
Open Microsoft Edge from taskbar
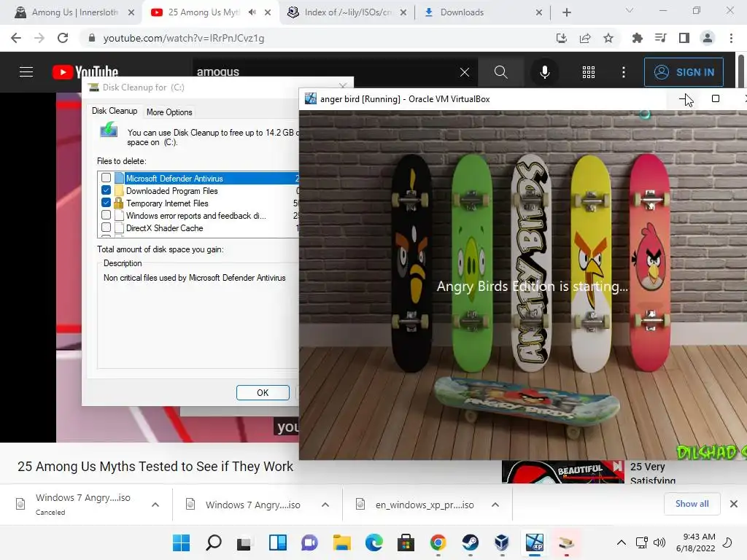[374, 542]
